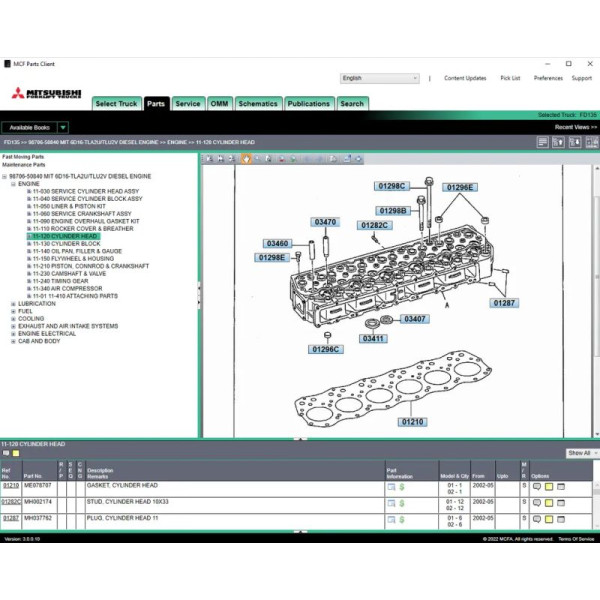
Task: Click the comment icon under parts list header
Action: [6, 453]
